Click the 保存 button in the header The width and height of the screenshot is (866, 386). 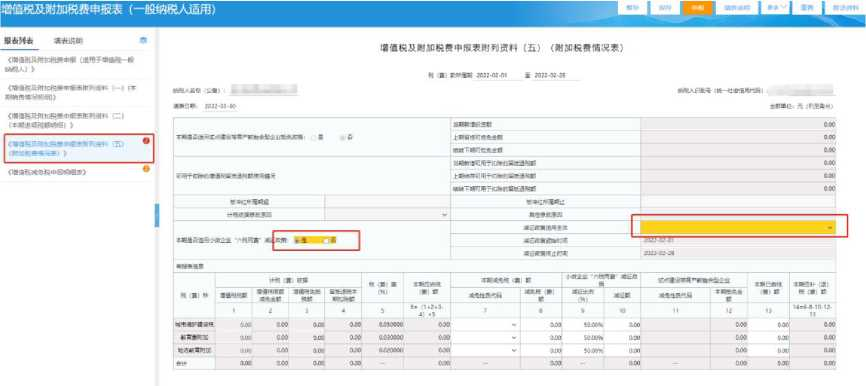(665, 8)
